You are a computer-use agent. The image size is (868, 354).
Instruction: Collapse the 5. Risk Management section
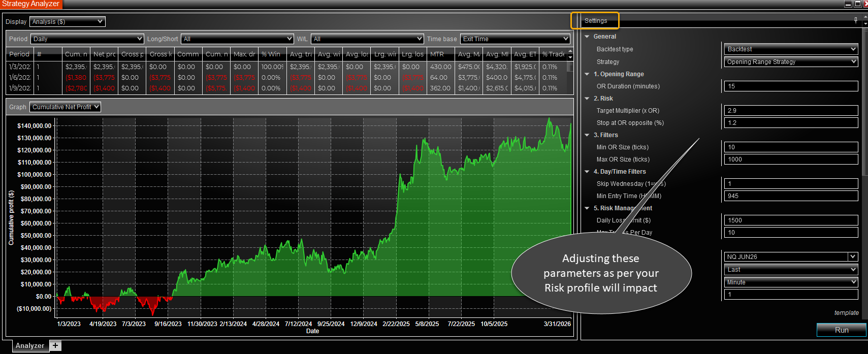(x=587, y=208)
